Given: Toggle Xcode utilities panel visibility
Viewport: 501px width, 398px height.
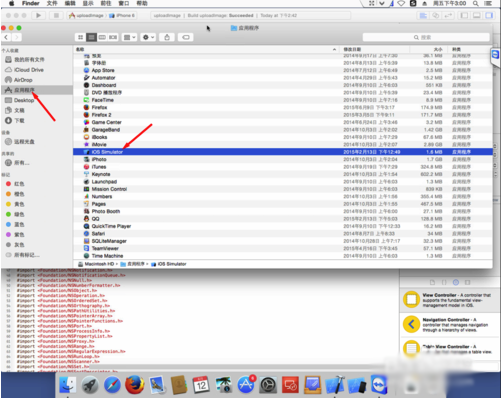Looking at the screenshot, I should point(489,15).
